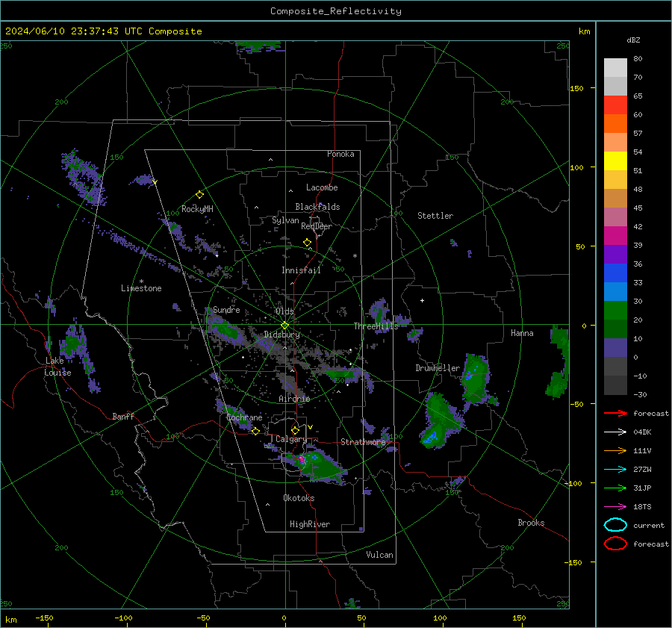This screenshot has width=672, height=628.
Task: Click the yellow diamond marker below RedDeer
Action: click(x=307, y=243)
